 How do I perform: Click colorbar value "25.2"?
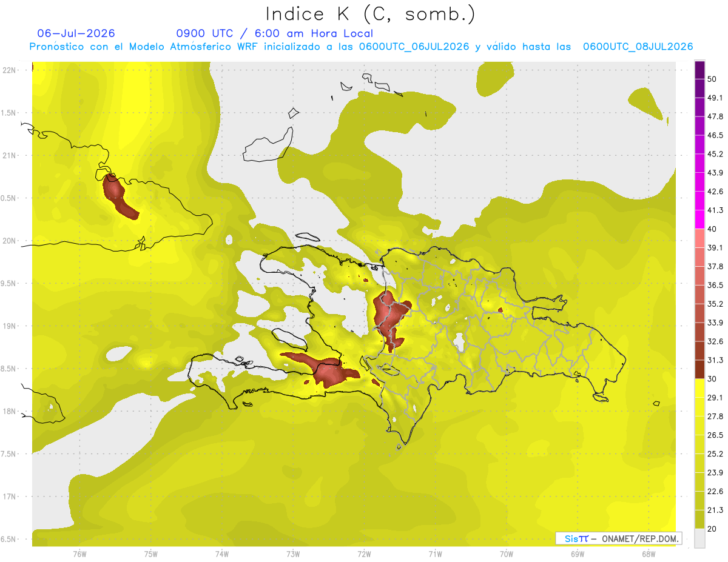pos(716,454)
